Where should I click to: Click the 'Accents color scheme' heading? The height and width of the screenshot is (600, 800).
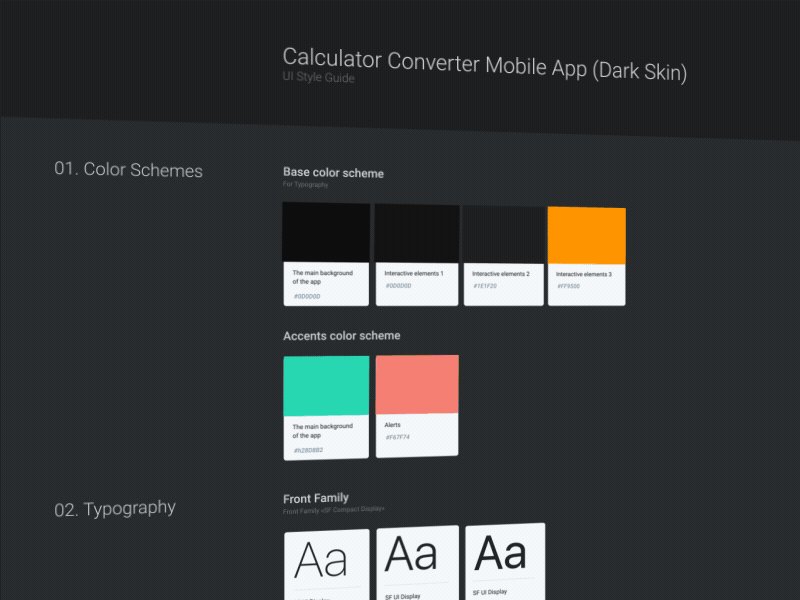pos(342,336)
